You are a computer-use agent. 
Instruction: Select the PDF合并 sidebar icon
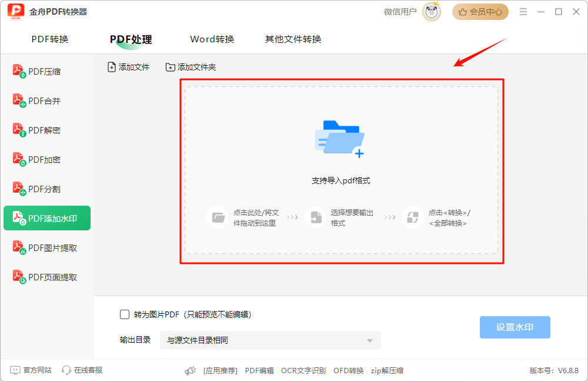[19, 100]
